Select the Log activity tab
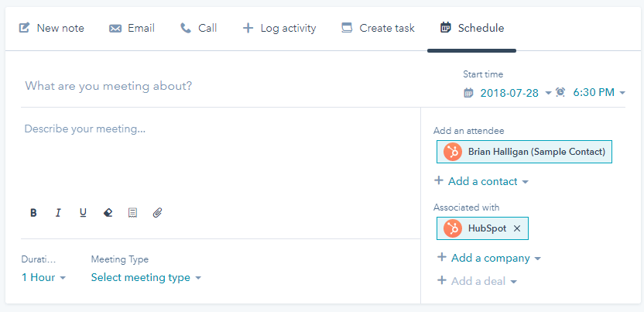Image resolution: width=644 pixels, height=312 pixels. 279,29
